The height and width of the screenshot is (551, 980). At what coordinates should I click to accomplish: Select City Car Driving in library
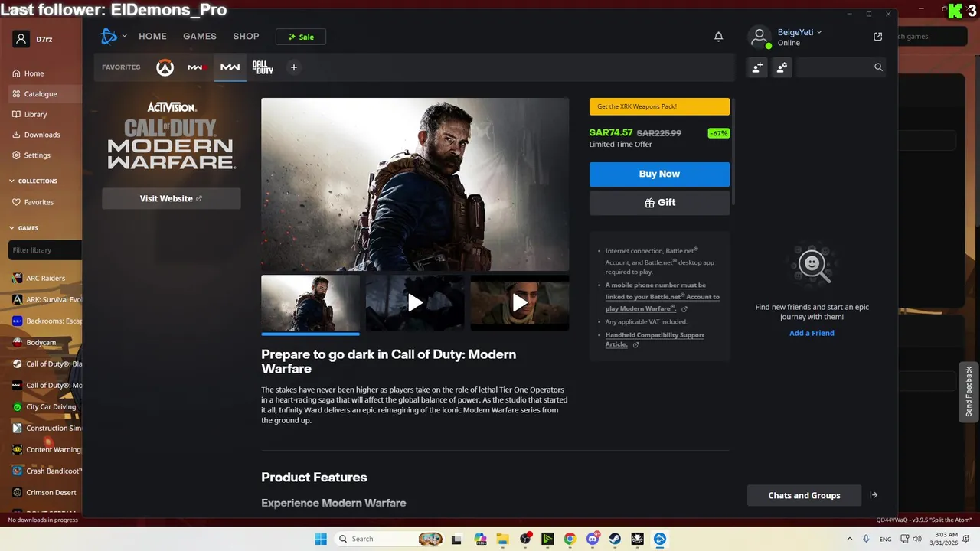(x=46, y=406)
